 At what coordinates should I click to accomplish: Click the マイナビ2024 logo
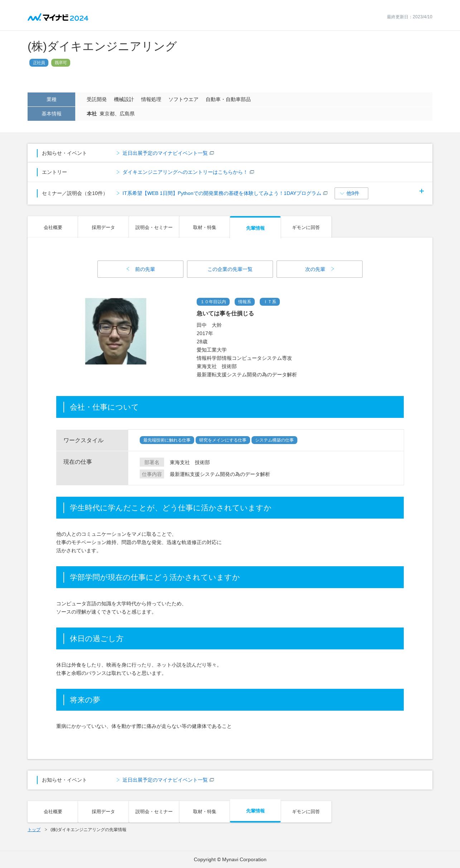pos(58,17)
